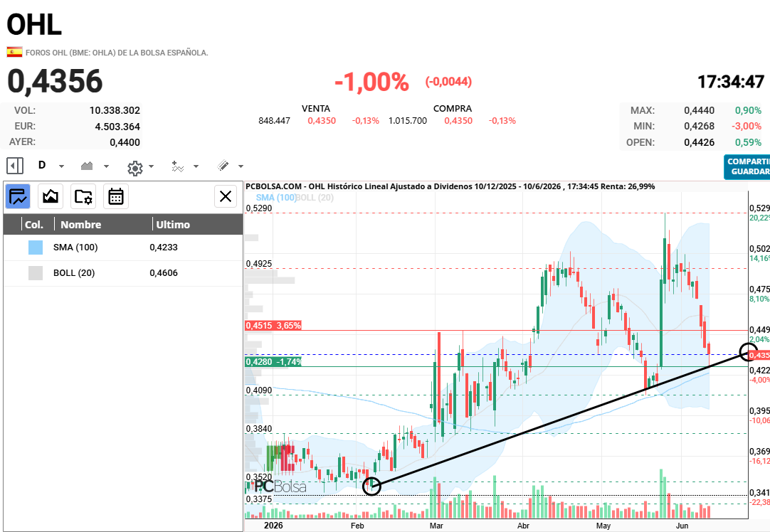Switch to the area chart panel icon
Image resolution: width=770 pixels, height=532 pixels.
(50, 197)
